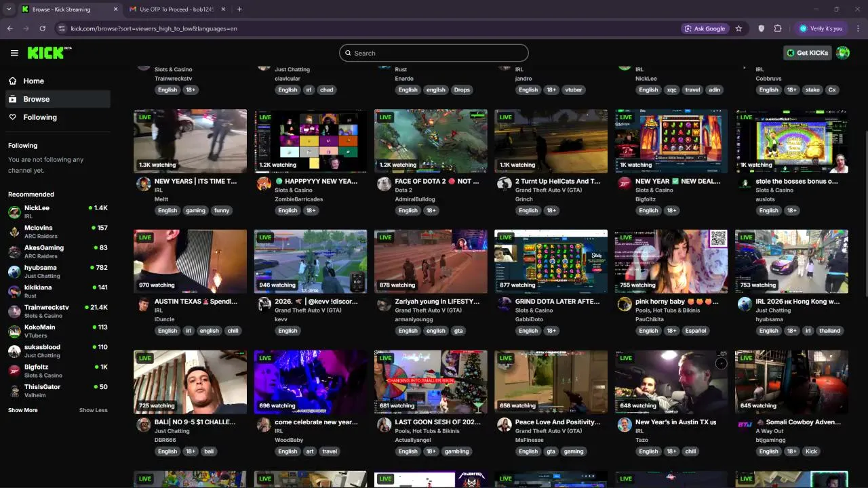Viewport: 868px width, 488px height.
Task: Open browser extensions puzzle icon
Action: 778,28
